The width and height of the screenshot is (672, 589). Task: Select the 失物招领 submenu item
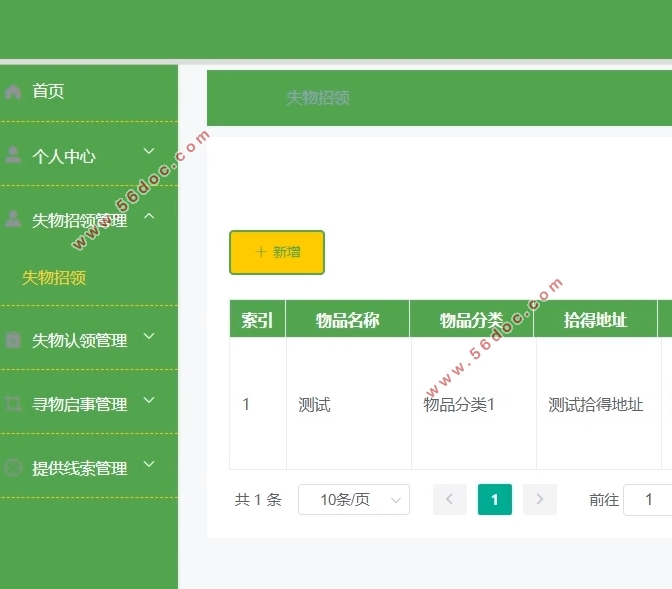pos(54,278)
